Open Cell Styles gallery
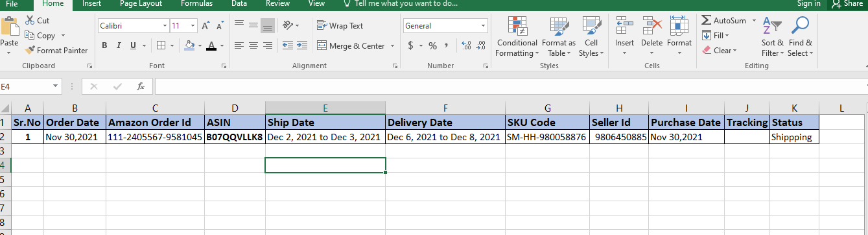 click(x=591, y=36)
